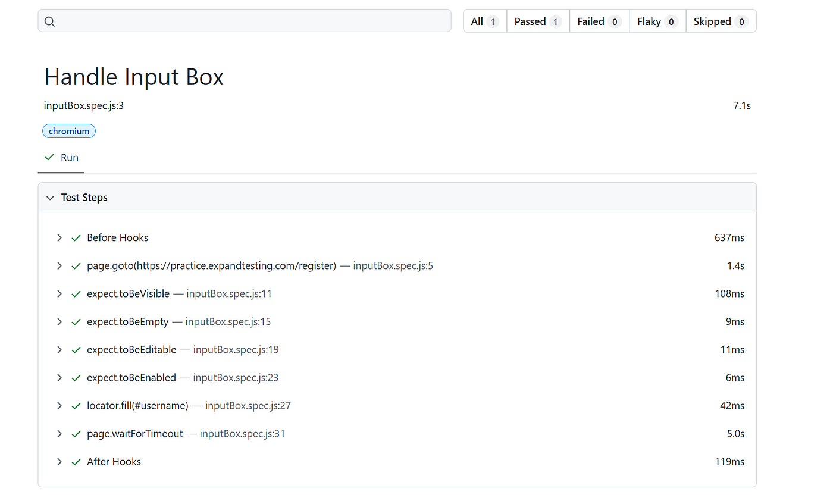Collapse the Test Steps section
The height and width of the screenshot is (504, 833).
point(50,198)
